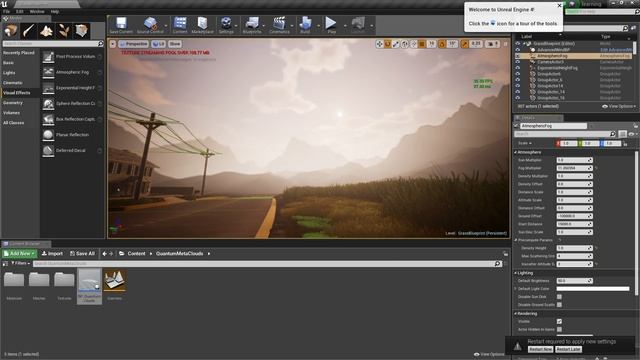Check Disable Ground Scattering checkbox
The image size is (640, 360).
(x=559, y=305)
